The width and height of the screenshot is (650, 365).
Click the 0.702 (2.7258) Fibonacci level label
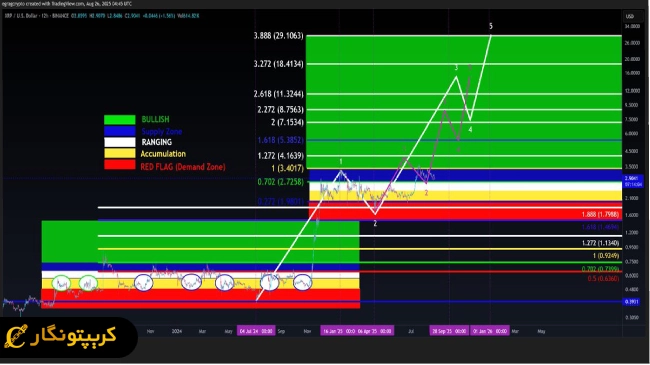click(281, 182)
